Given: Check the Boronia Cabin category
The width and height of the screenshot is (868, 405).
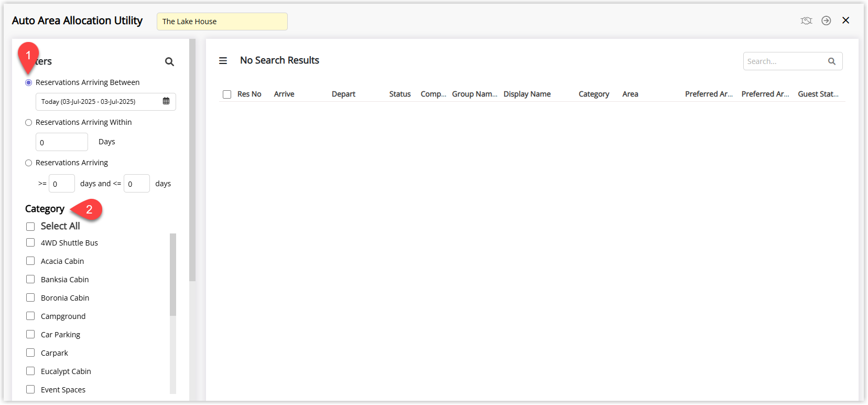Looking at the screenshot, I should point(30,298).
